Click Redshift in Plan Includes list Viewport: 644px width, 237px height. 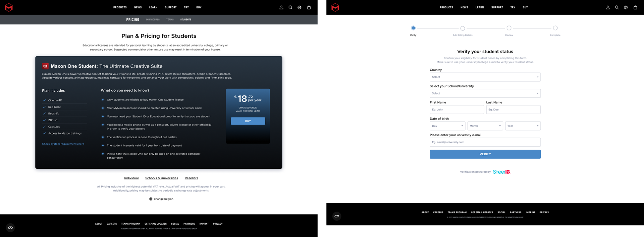[53, 113]
